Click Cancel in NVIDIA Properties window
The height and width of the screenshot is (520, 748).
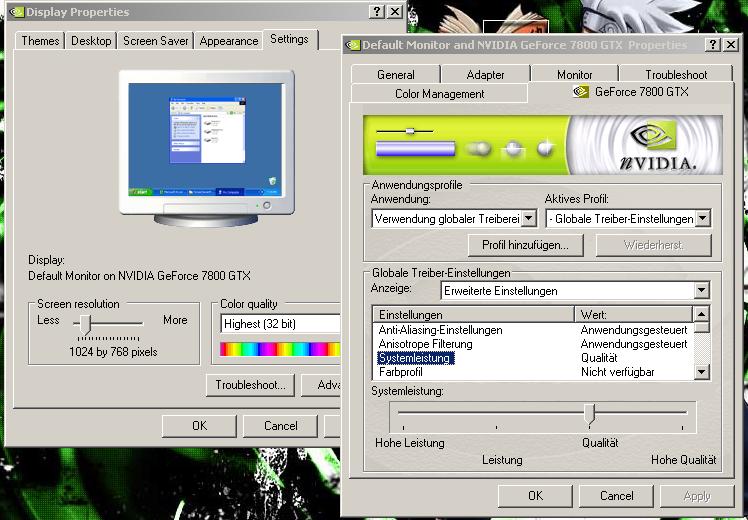616,496
